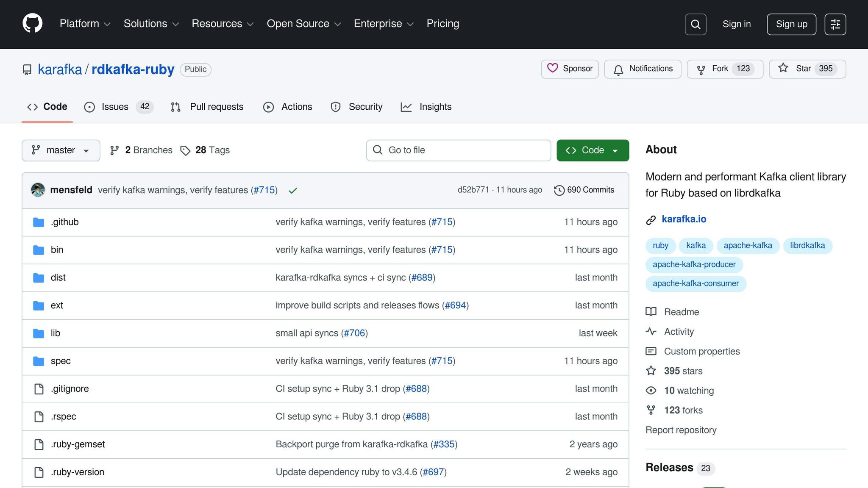The width and height of the screenshot is (868, 488).
Task: Open the search magnifier icon
Action: click(x=696, y=24)
